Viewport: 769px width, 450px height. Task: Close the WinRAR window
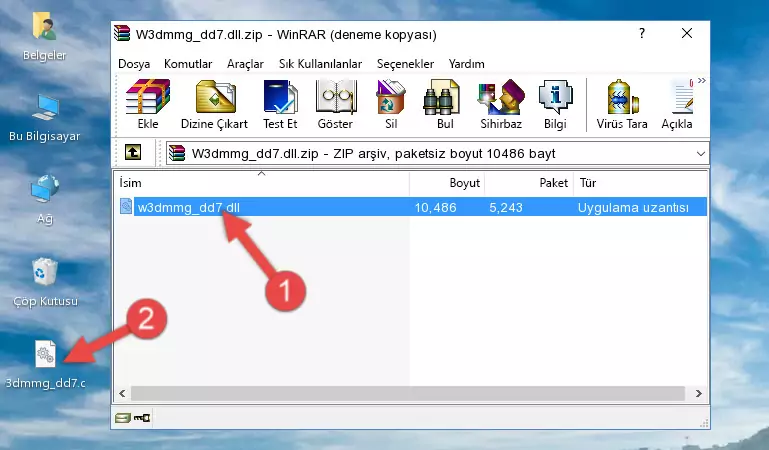(687, 33)
